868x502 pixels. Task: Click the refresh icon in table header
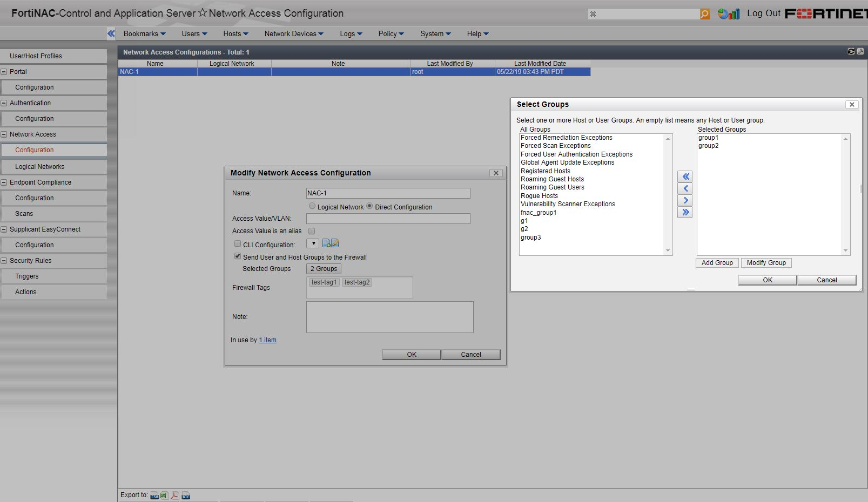pos(851,51)
